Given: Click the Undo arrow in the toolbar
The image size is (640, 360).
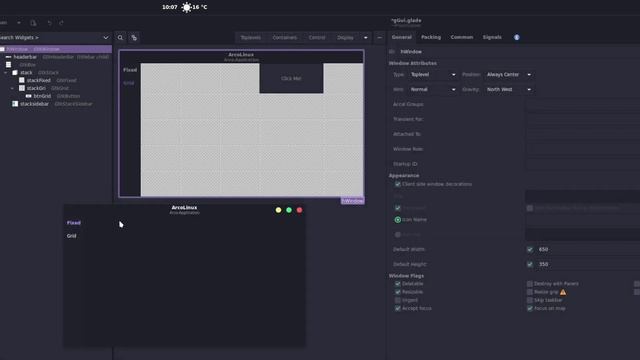Looking at the screenshot, I should pyautogui.click(x=49, y=23).
